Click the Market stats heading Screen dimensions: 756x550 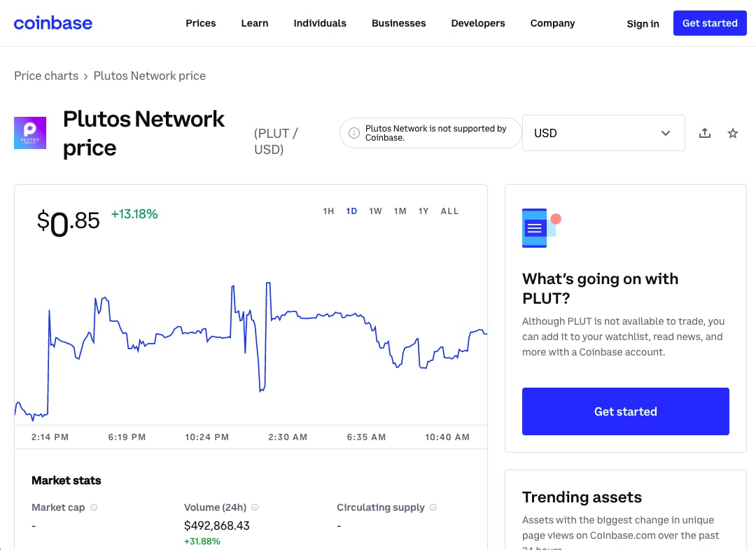(66, 480)
